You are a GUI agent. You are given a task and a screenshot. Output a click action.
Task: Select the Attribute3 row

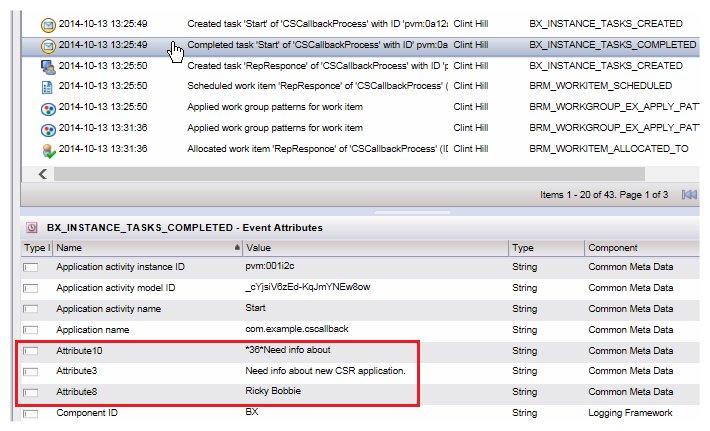pyautogui.click(x=300, y=372)
